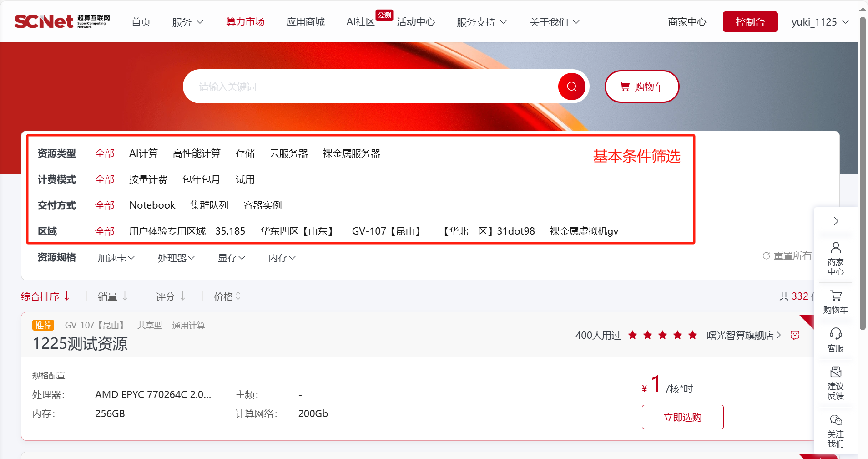Viewport: 868px width, 459px height.
Task: Open 活动中心 navigation item
Action: coord(415,22)
